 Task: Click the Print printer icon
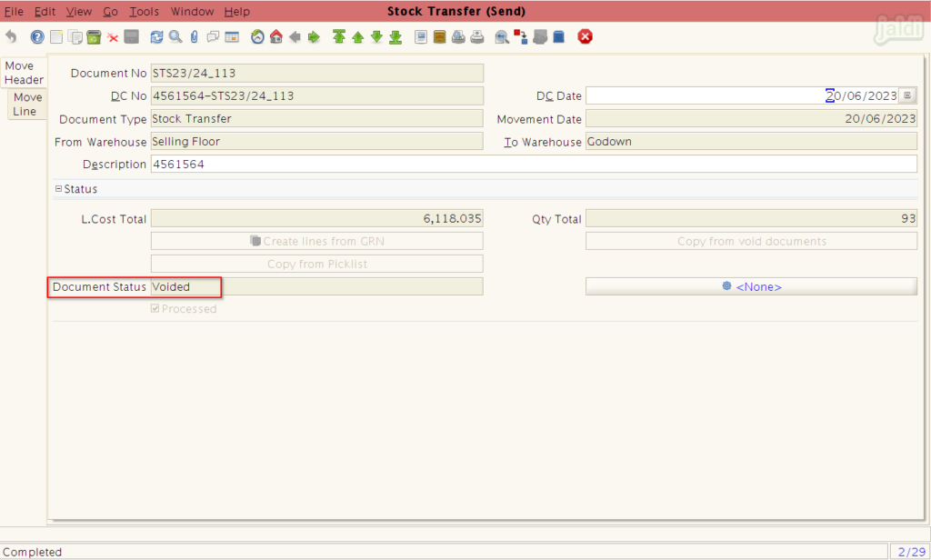click(x=477, y=37)
